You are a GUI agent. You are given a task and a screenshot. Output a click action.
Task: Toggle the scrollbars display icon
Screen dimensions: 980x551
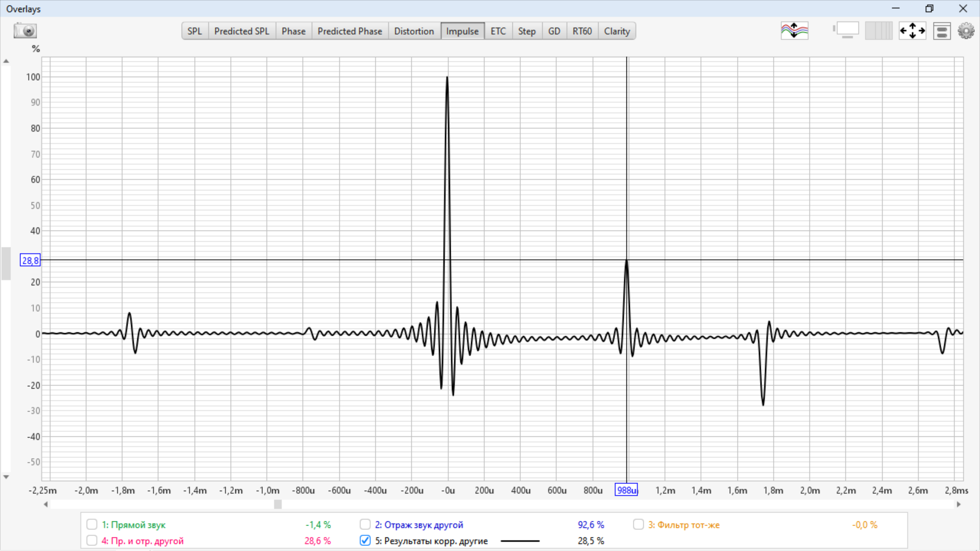click(x=846, y=31)
